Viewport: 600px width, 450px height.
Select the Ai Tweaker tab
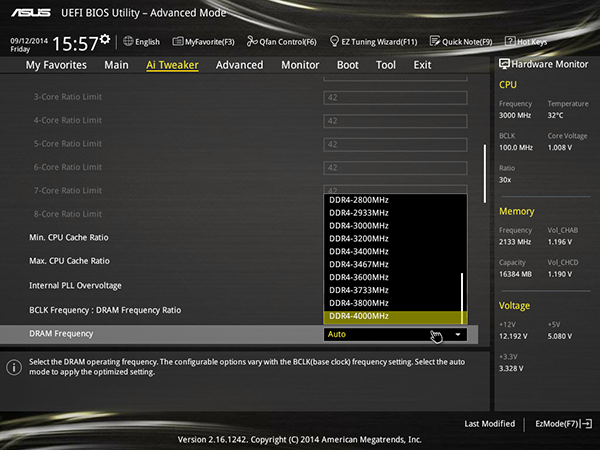[172, 65]
